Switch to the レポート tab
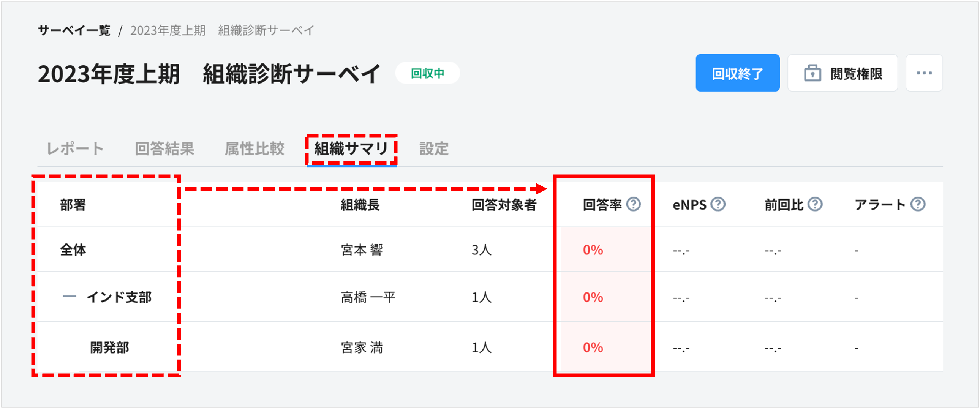Image resolution: width=980 pixels, height=409 pixels. tap(74, 149)
